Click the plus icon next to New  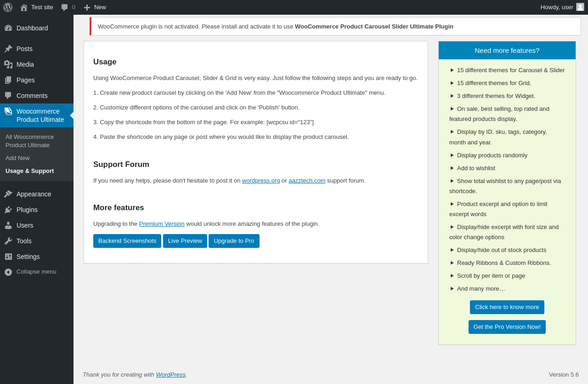pos(87,7)
